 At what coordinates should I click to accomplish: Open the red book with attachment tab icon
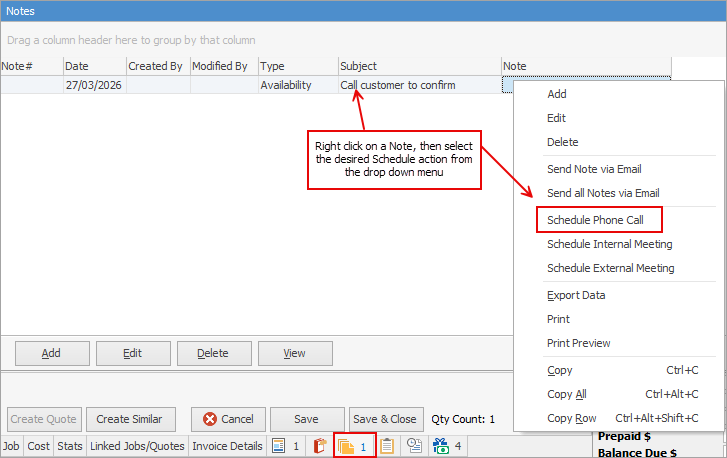coord(320,446)
